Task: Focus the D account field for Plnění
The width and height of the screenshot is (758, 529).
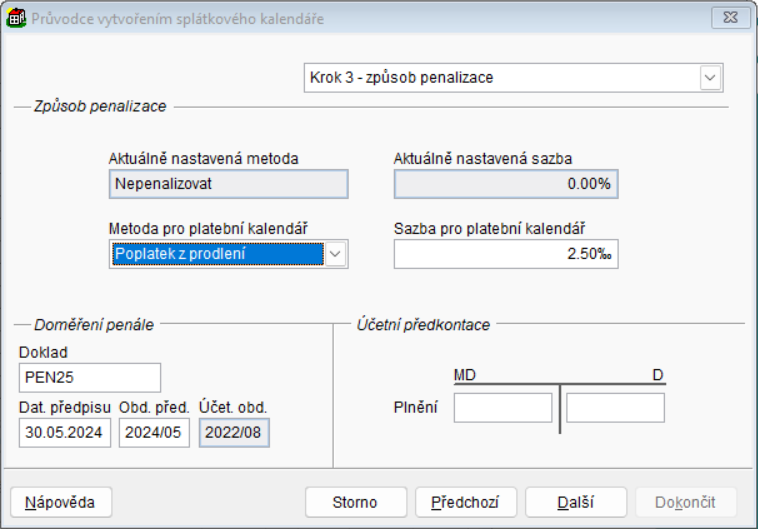Action: (616, 408)
